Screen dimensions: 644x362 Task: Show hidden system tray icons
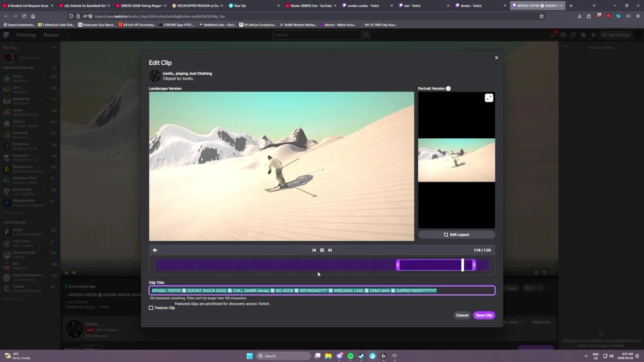585,356
